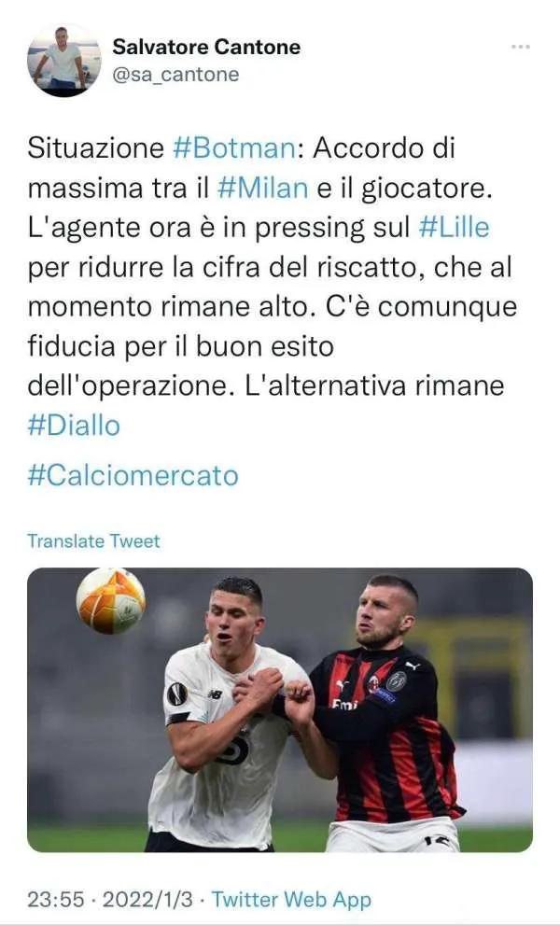Click the Europa League badge on sleeve
This screenshot has width=560, height=925.
177,694
